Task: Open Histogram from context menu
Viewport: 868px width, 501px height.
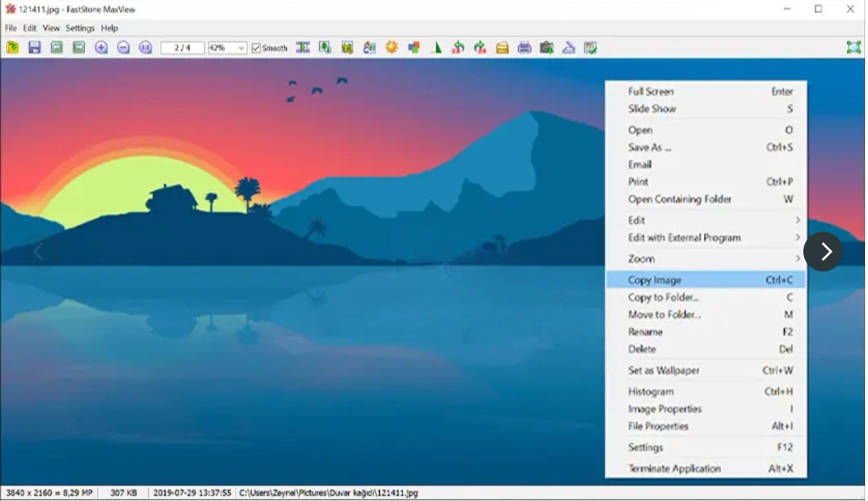Action: pos(706,391)
